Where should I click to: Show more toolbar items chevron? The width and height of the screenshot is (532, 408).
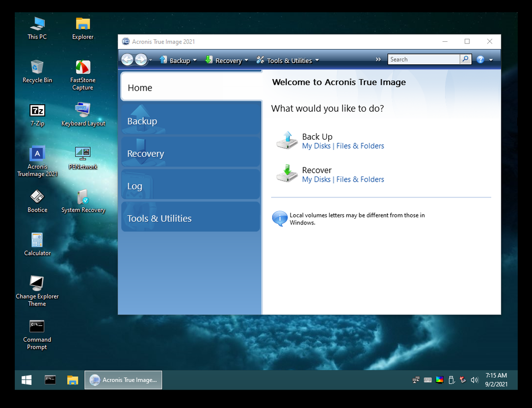[x=378, y=59]
